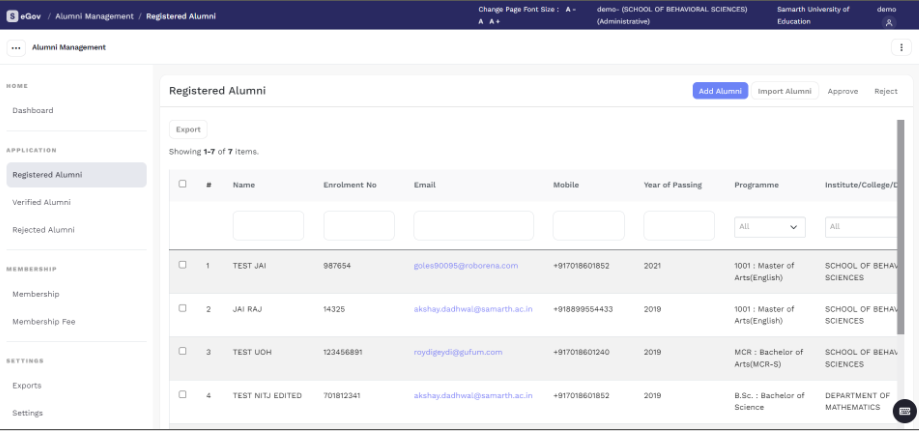Image resolution: width=919 pixels, height=432 pixels.
Task: Click Import Alumni button
Action: [785, 91]
